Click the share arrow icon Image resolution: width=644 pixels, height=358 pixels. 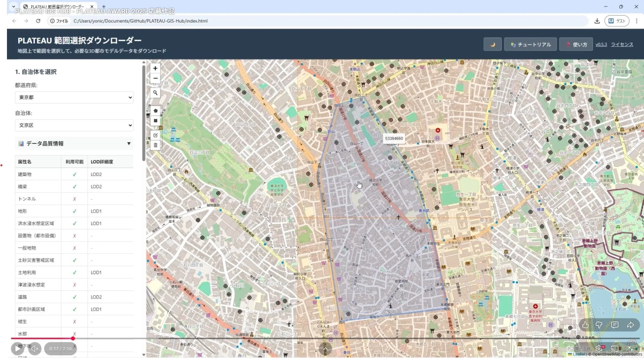pos(630,325)
